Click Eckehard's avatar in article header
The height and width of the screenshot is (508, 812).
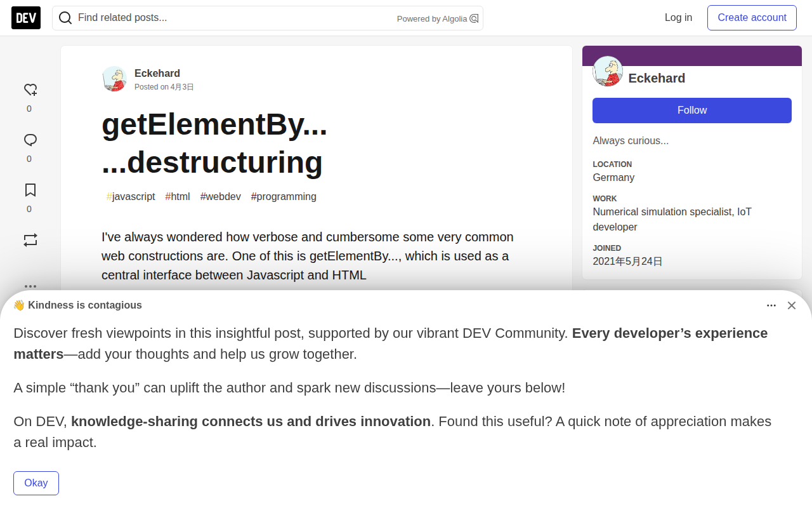click(115, 79)
